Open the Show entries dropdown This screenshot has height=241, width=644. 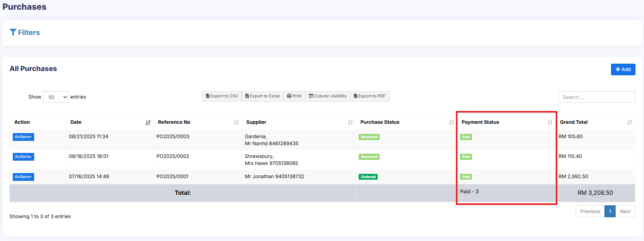[56, 97]
